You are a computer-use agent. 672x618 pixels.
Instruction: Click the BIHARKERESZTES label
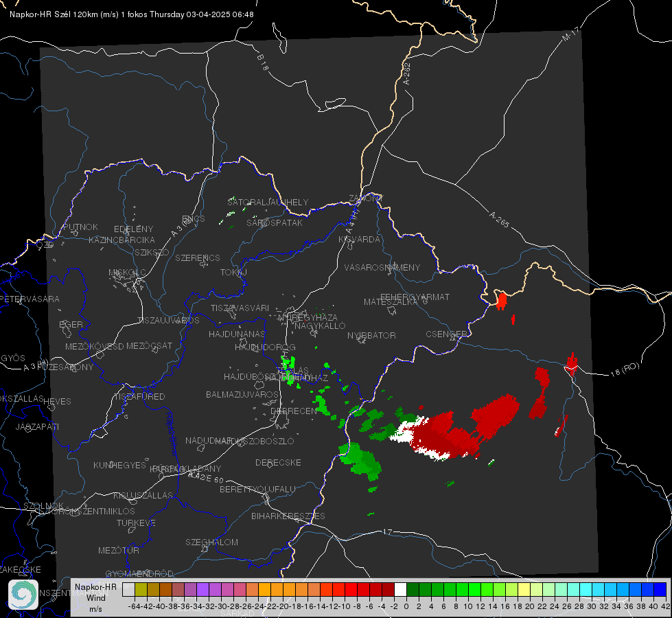point(288,516)
